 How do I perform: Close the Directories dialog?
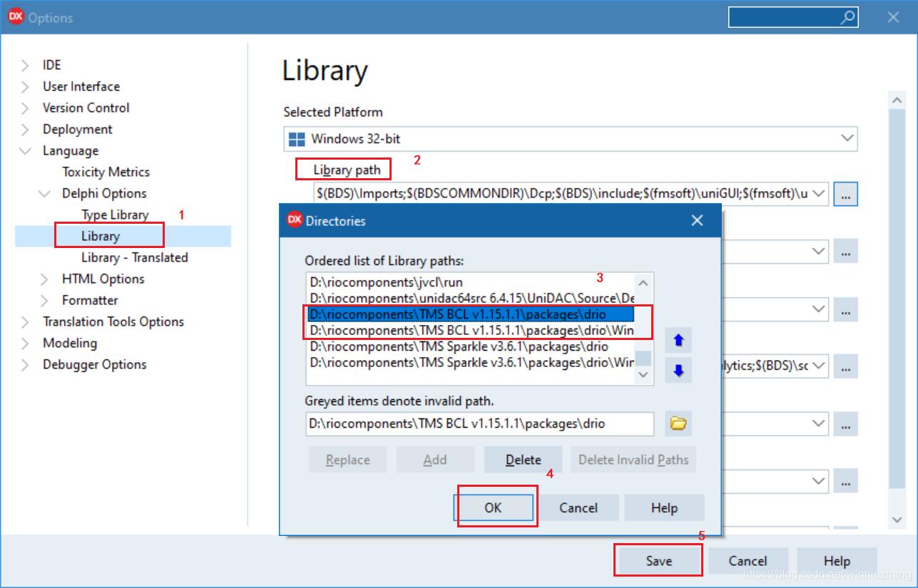pyautogui.click(x=698, y=221)
